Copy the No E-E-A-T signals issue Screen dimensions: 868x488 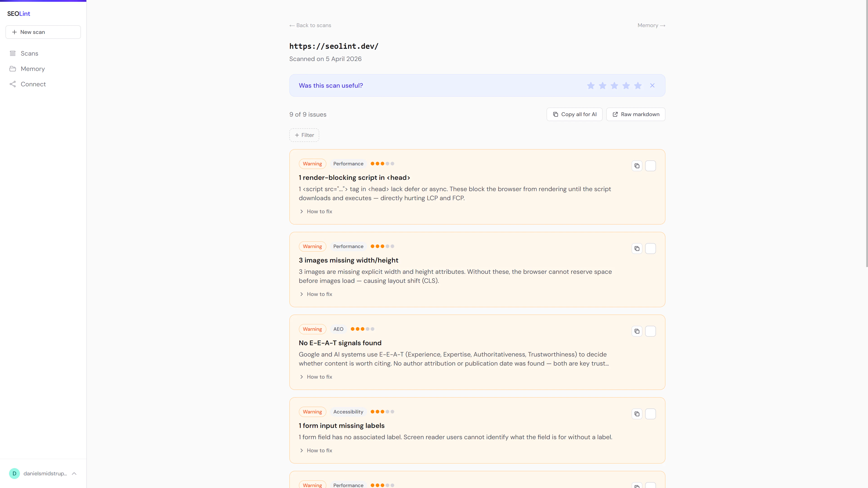[x=637, y=331]
